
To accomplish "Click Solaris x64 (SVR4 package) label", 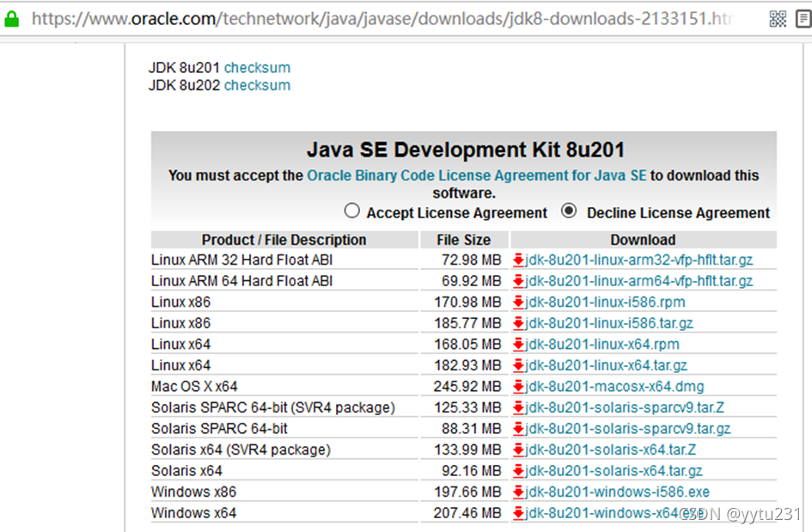I will (x=241, y=449).
